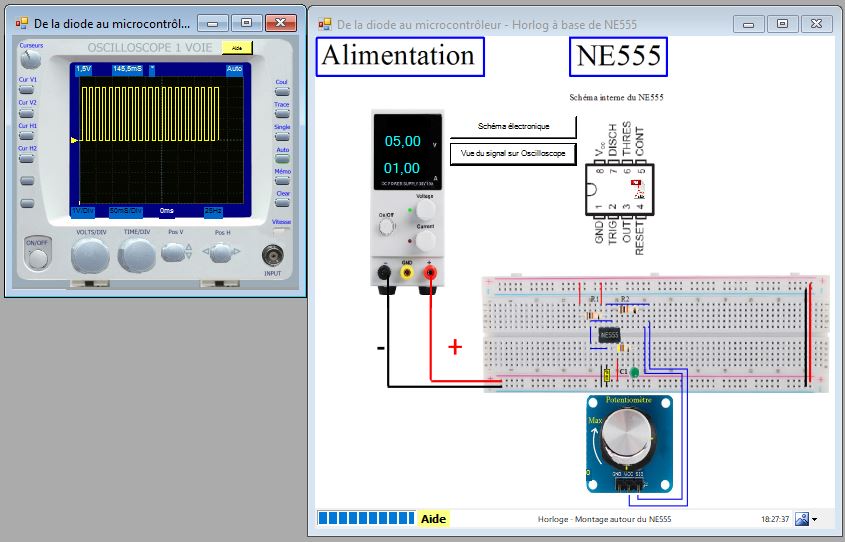Screen dimensions: 845x542
Task: Open Vue du signal sur Oscilloscope
Action: click(x=513, y=153)
